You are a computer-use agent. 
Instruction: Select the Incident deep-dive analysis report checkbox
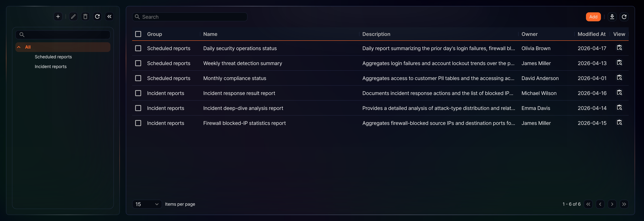click(x=138, y=108)
